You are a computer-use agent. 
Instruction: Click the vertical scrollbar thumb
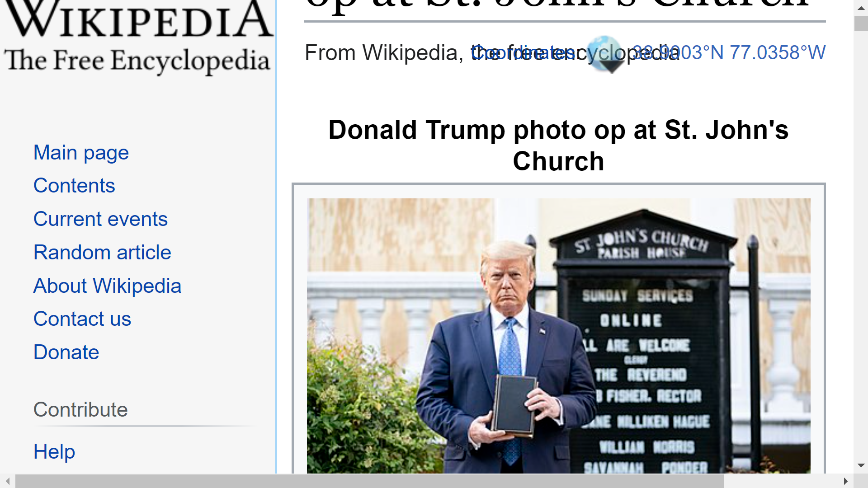coord(861,23)
